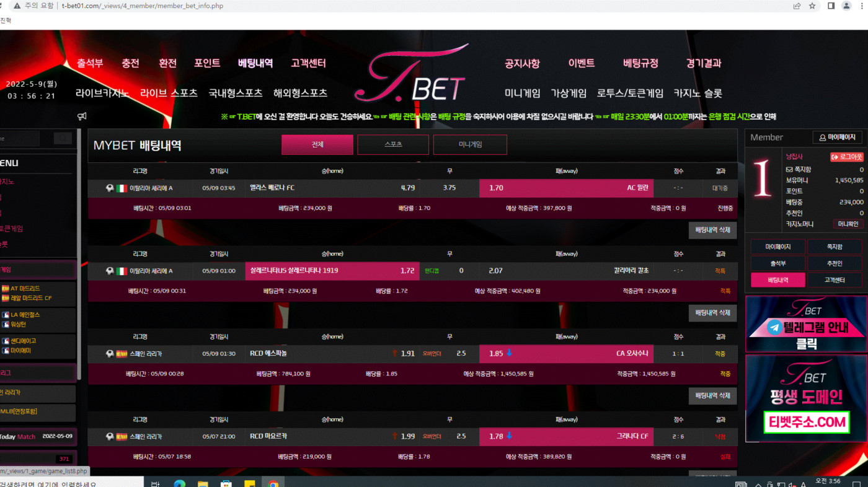868x487 pixels.
Task: Click 추천인 button in Member quick links
Action: 835,263
